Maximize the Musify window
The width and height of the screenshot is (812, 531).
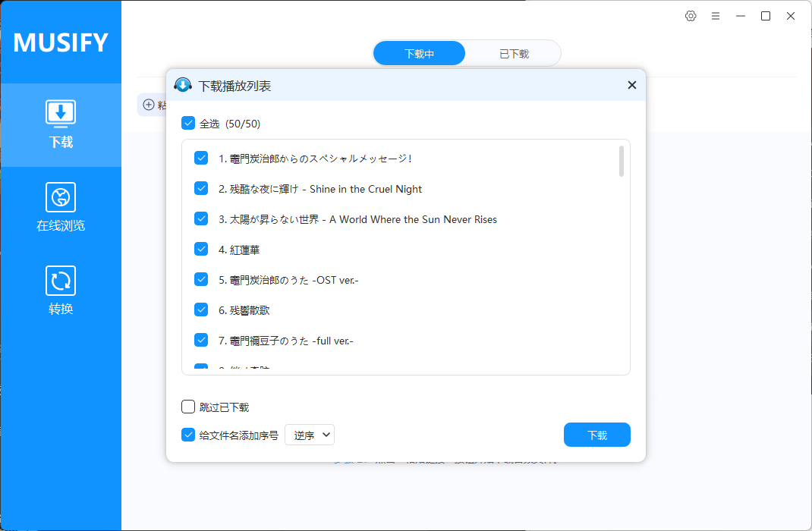[x=766, y=16]
